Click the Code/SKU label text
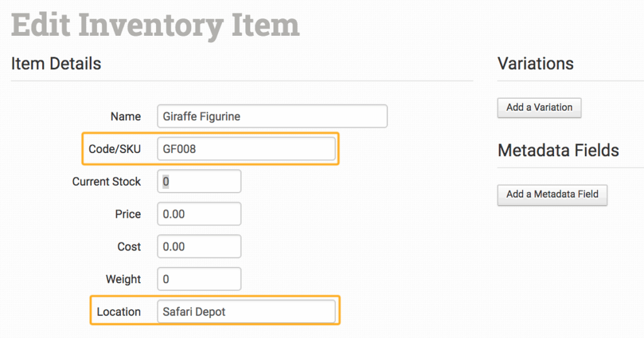This screenshot has height=338, width=644. pyautogui.click(x=114, y=149)
